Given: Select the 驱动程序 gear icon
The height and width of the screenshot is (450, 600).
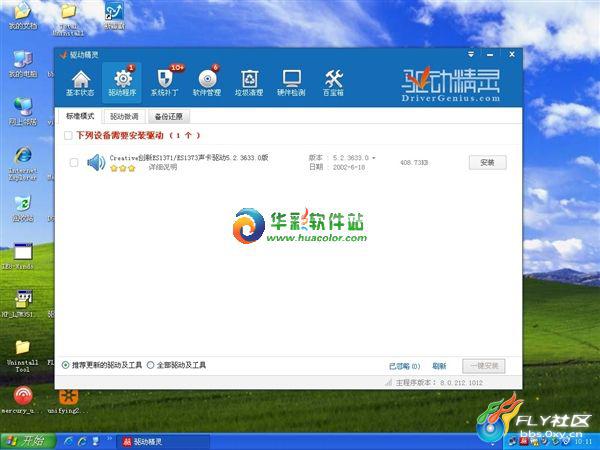Looking at the screenshot, I should tap(122, 83).
